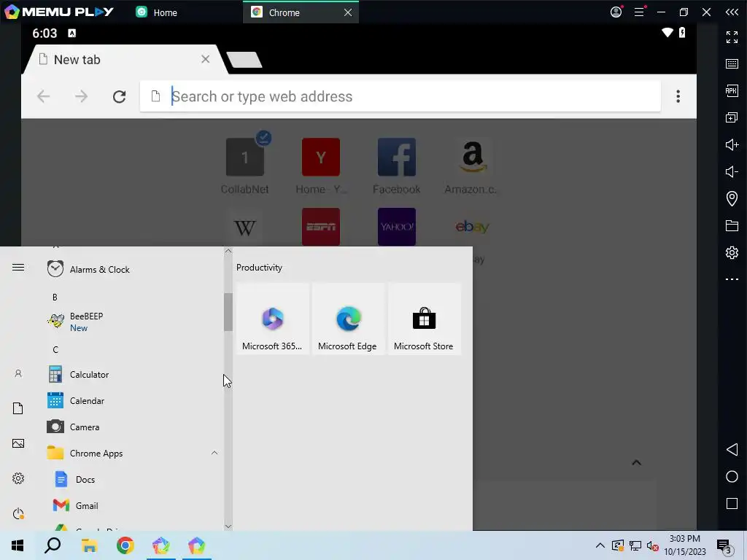
Task: Open the Yahoo shortcut tile
Action: point(396,227)
